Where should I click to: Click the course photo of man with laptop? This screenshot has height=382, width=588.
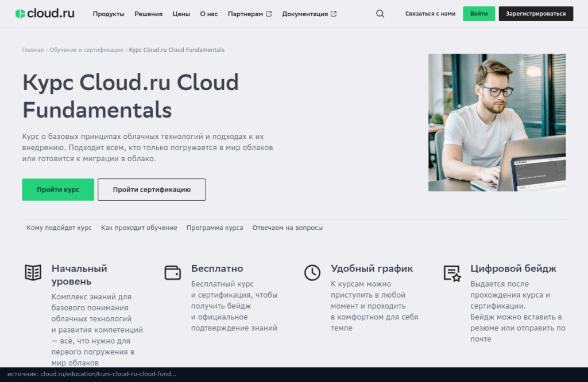(497, 123)
